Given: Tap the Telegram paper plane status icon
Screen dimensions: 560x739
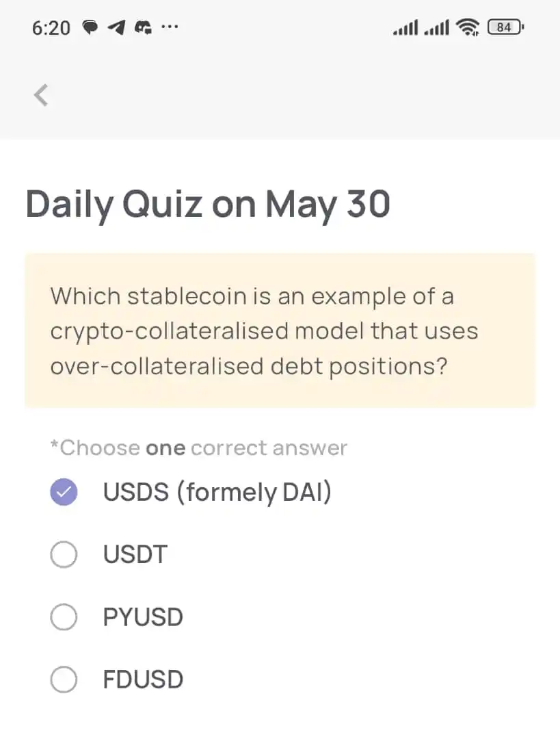Looking at the screenshot, I should 117,27.
